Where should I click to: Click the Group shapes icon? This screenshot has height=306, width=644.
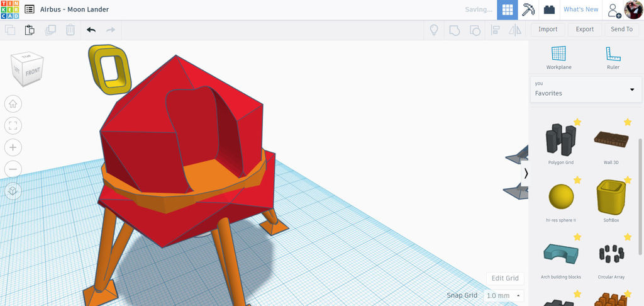tap(454, 30)
